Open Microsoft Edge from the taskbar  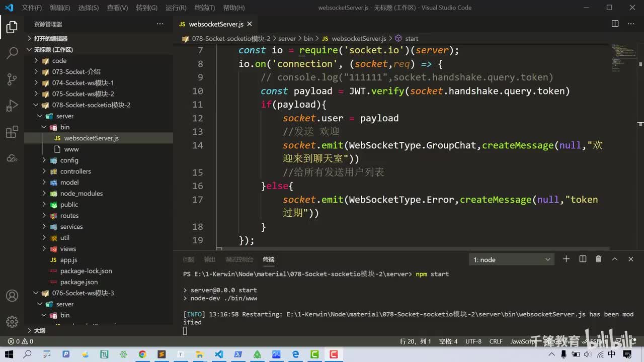coord(295,354)
